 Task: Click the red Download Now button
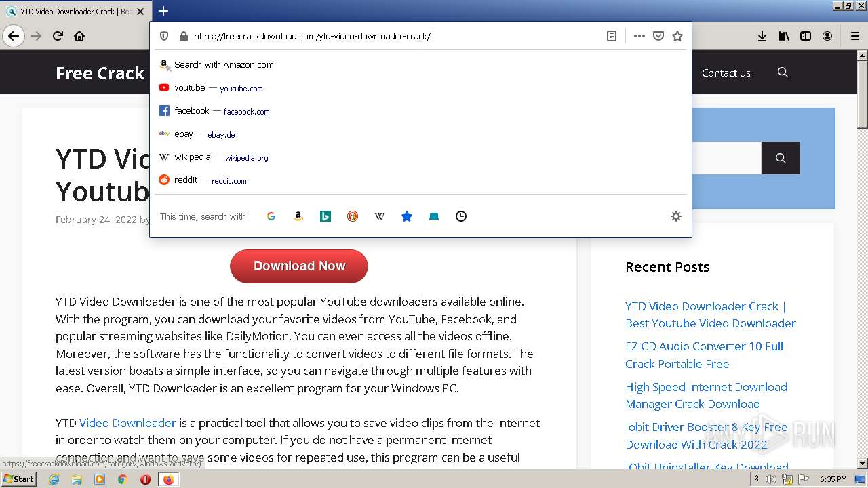[x=299, y=266]
